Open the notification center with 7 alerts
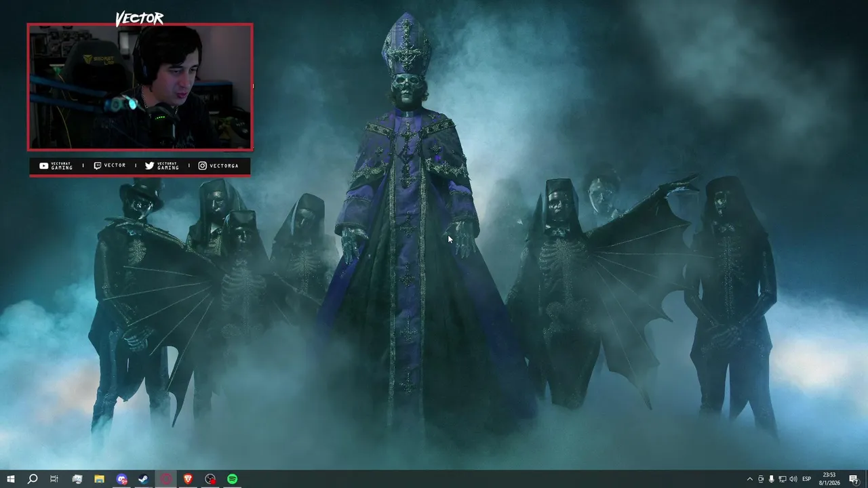Screen dimensions: 868x488 tap(854, 479)
